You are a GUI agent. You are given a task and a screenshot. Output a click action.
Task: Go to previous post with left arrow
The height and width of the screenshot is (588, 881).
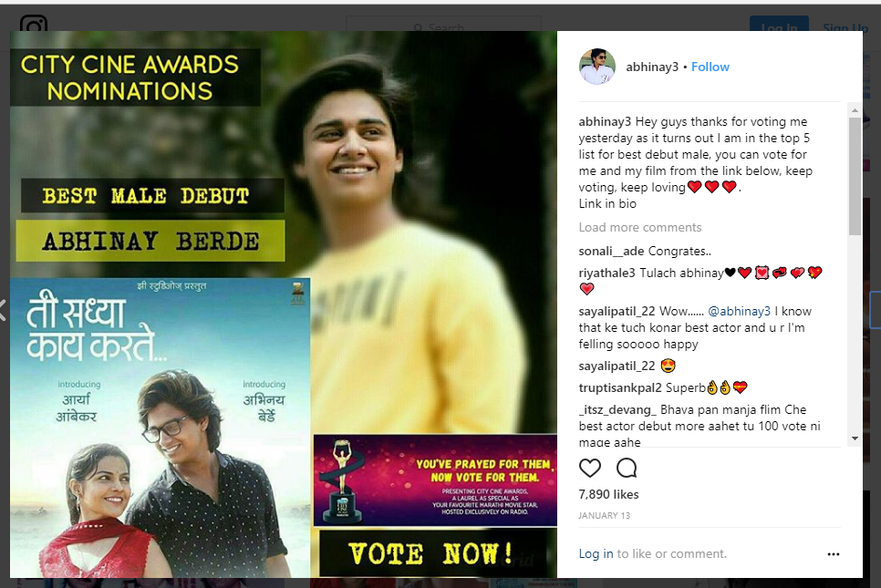pos(3,311)
